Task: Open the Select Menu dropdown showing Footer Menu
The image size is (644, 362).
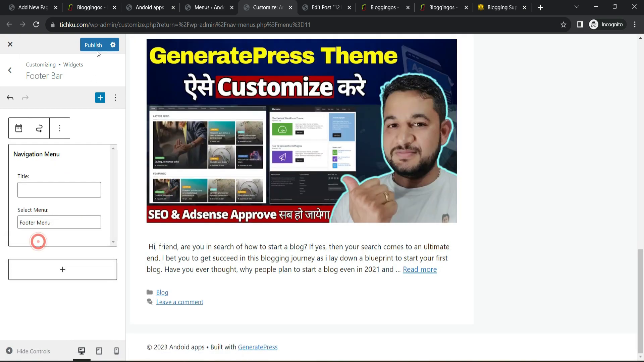Action: click(x=59, y=222)
